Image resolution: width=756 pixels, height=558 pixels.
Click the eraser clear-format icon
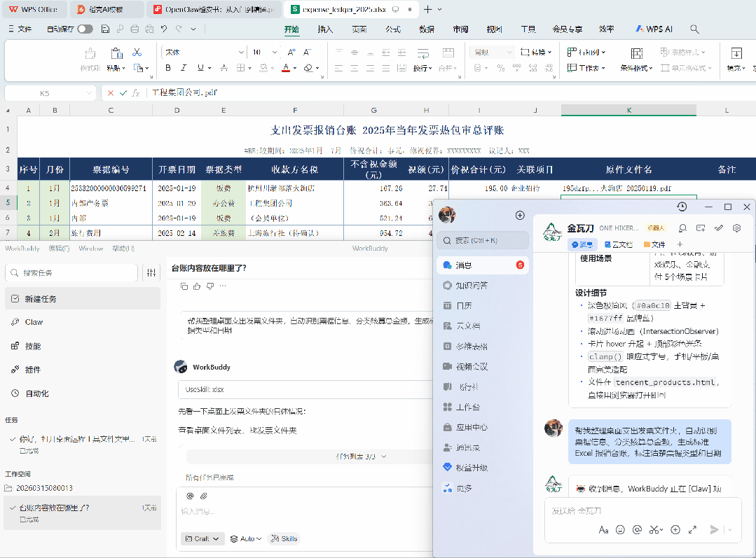(308, 68)
